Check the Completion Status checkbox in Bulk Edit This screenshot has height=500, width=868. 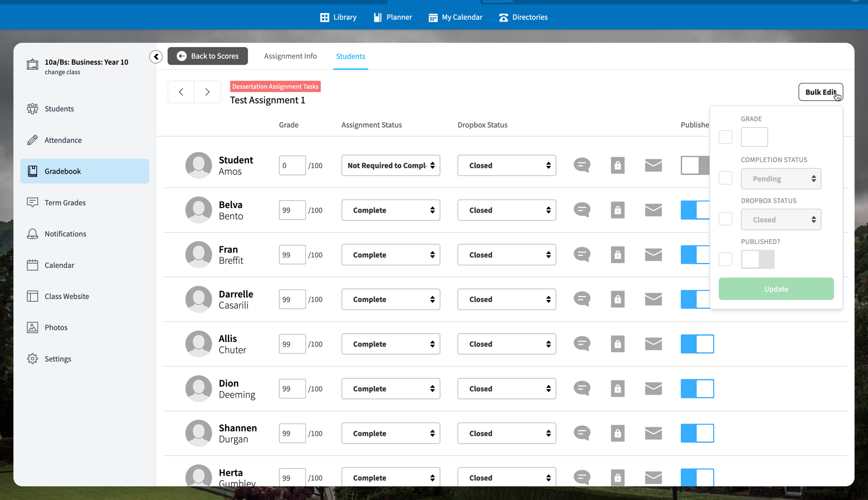pos(725,177)
